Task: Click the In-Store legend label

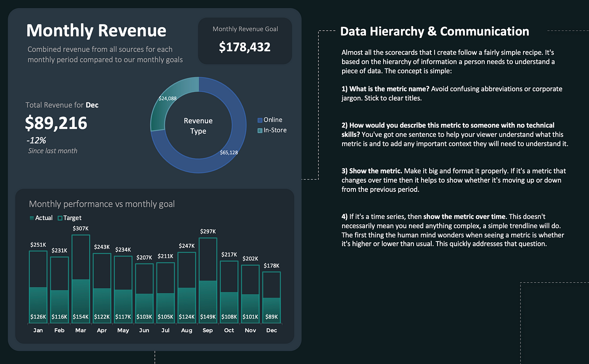Action: [x=275, y=130]
